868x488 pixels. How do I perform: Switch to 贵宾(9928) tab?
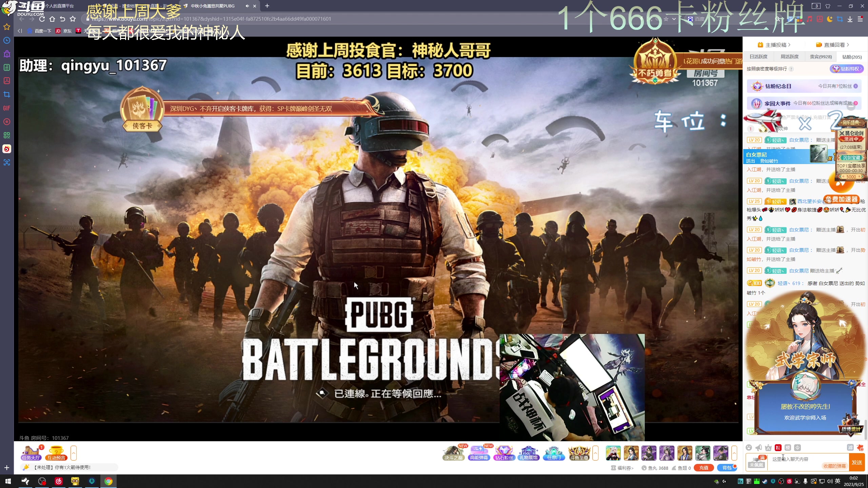pos(821,57)
